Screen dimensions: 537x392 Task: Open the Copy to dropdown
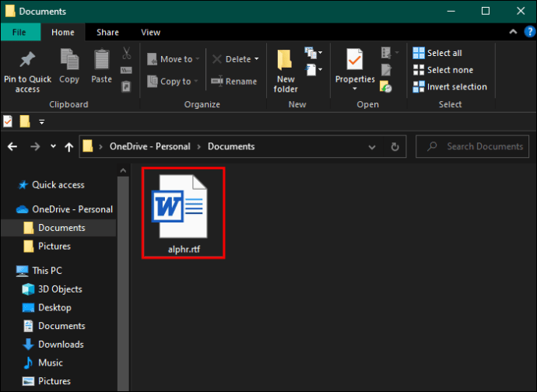(x=173, y=82)
